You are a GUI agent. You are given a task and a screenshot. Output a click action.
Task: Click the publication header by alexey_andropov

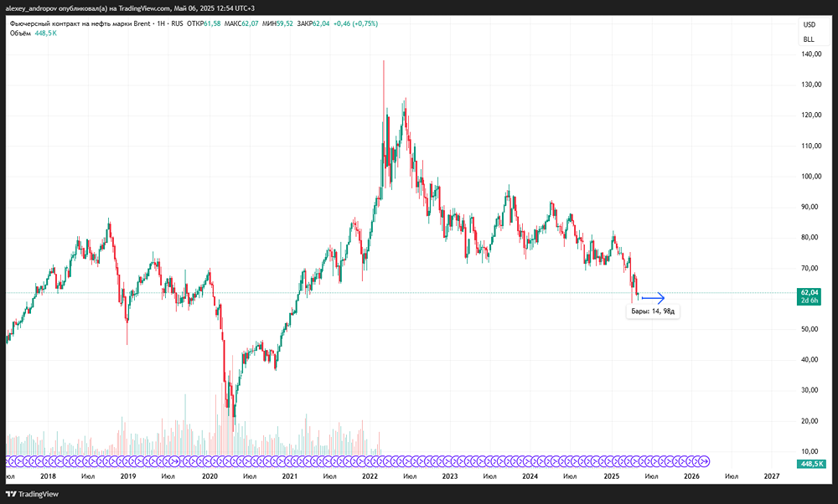[x=130, y=8]
